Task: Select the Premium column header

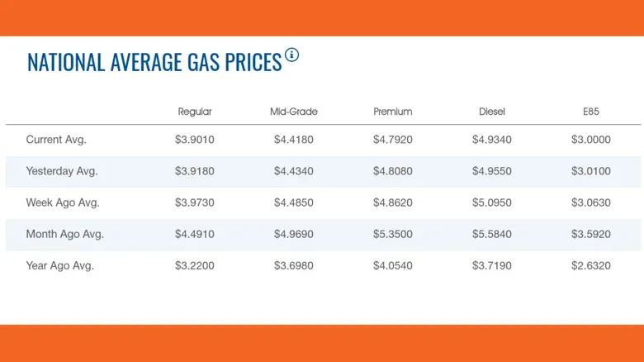Action: tap(393, 112)
